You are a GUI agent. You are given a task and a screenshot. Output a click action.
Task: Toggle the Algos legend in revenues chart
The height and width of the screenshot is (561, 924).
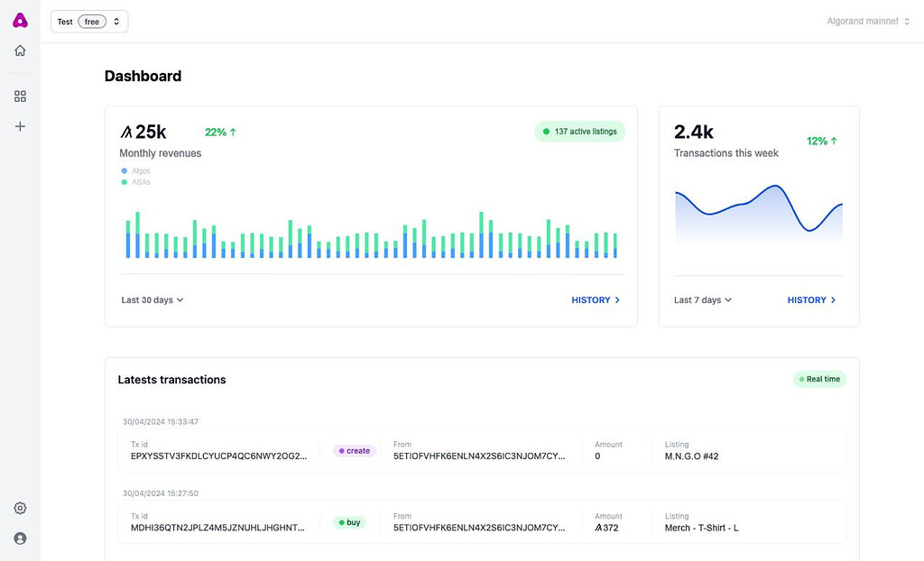pyautogui.click(x=134, y=170)
